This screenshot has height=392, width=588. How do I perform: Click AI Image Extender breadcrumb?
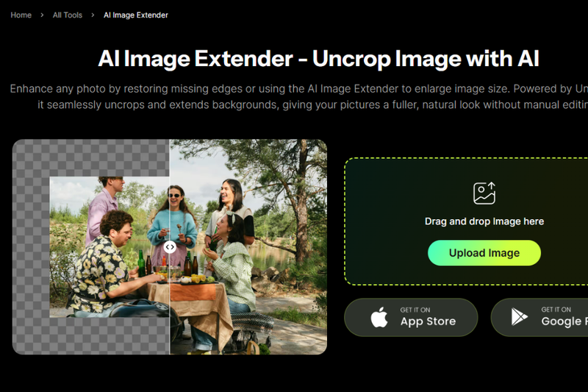[136, 15]
